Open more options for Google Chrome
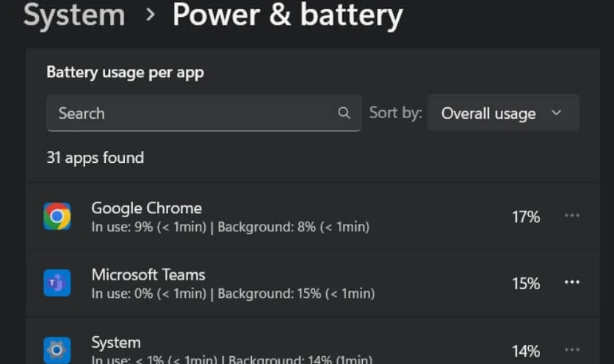 571,216
